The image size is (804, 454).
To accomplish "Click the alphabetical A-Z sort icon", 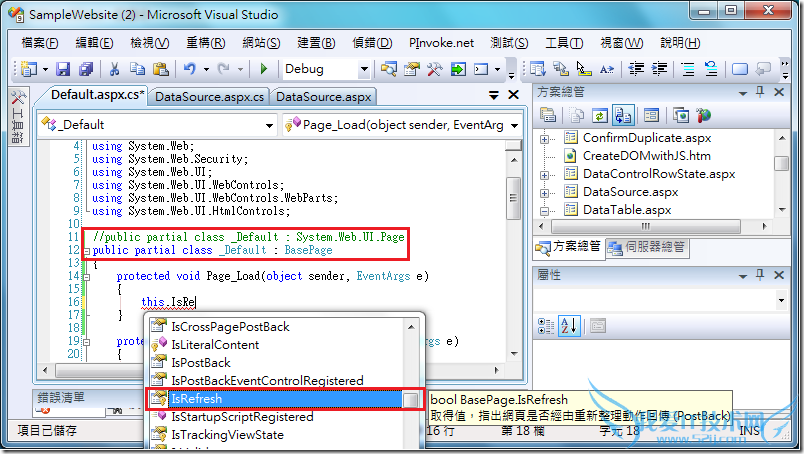I will pyautogui.click(x=569, y=325).
